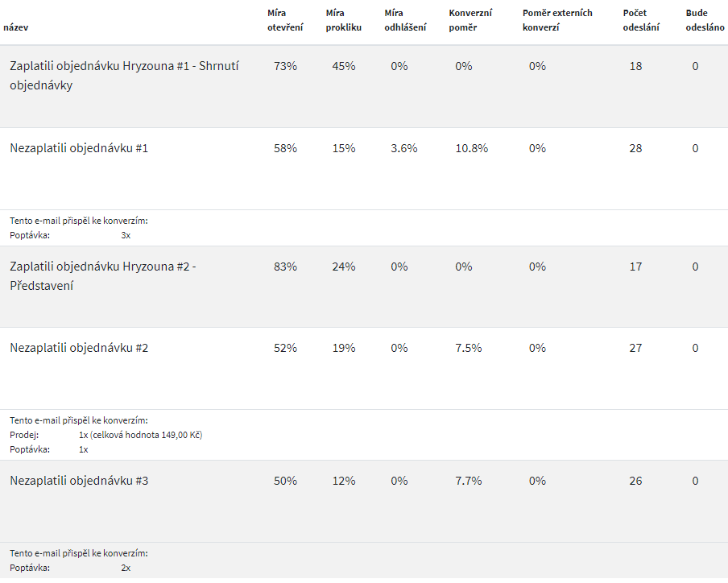Viewport: 728px width, 583px height.
Task: Open Zaplatili objednávku Hryzouna #2 - Představení
Action: 103,276
